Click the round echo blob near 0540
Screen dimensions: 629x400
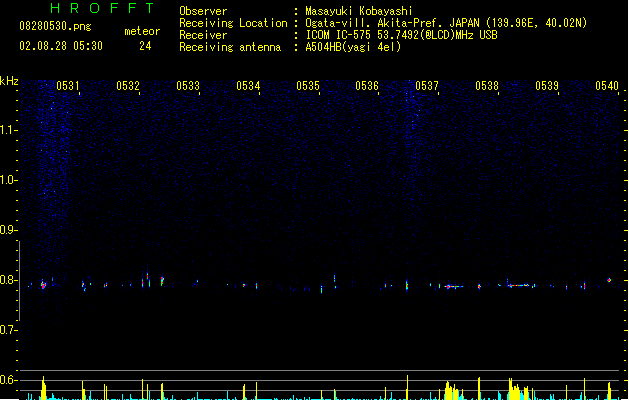[609, 280]
